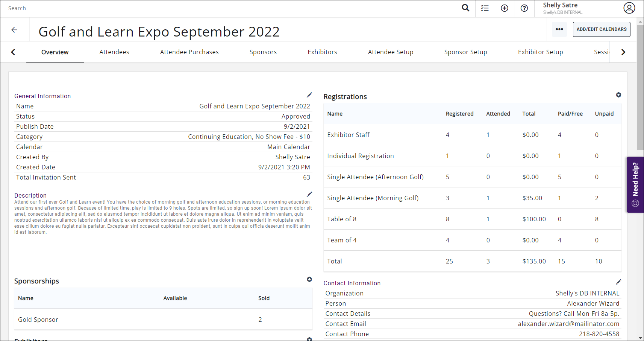This screenshot has height=341, width=644.
Task: Click the Add/Edit Calendars button
Action: pos(602,29)
